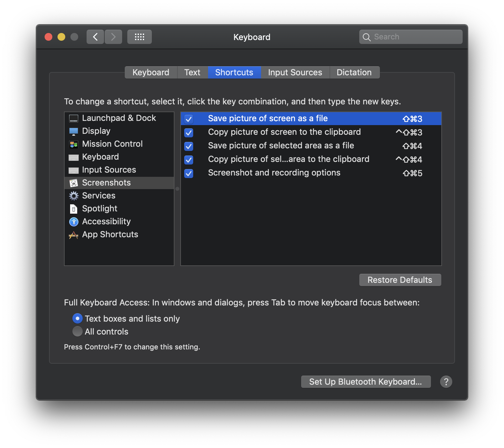Click the Spotlight category icon

point(74,209)
